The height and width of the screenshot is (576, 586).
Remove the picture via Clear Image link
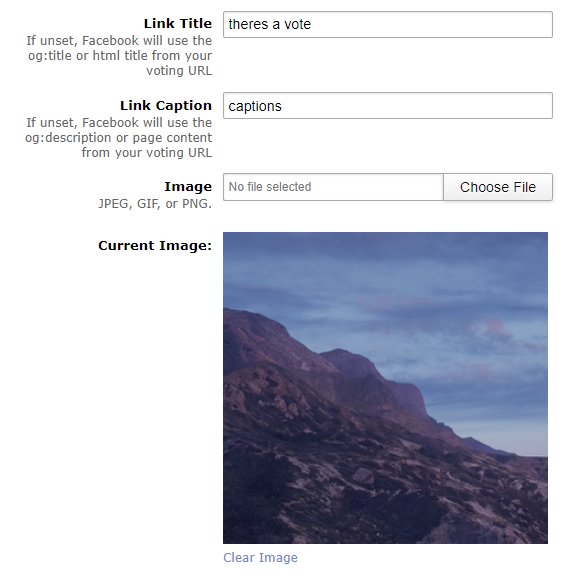(x=260, y=557)
